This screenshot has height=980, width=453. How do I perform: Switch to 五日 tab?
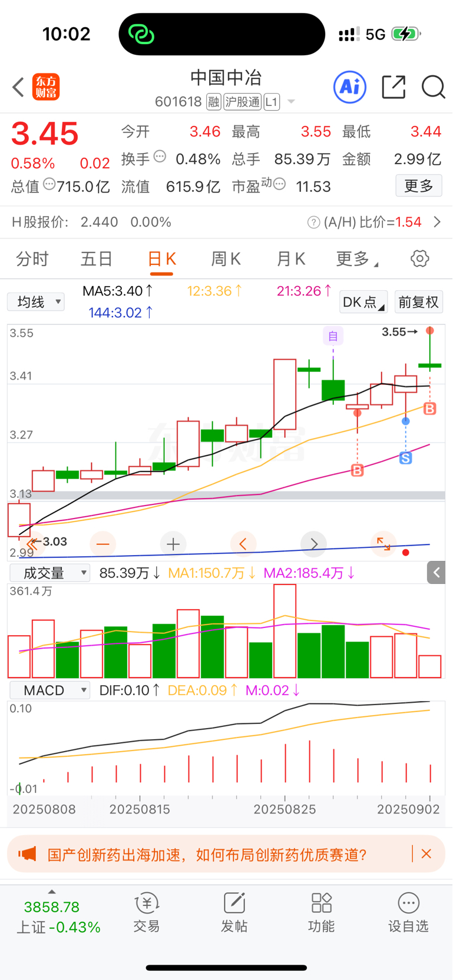click(x=97, y=258)
